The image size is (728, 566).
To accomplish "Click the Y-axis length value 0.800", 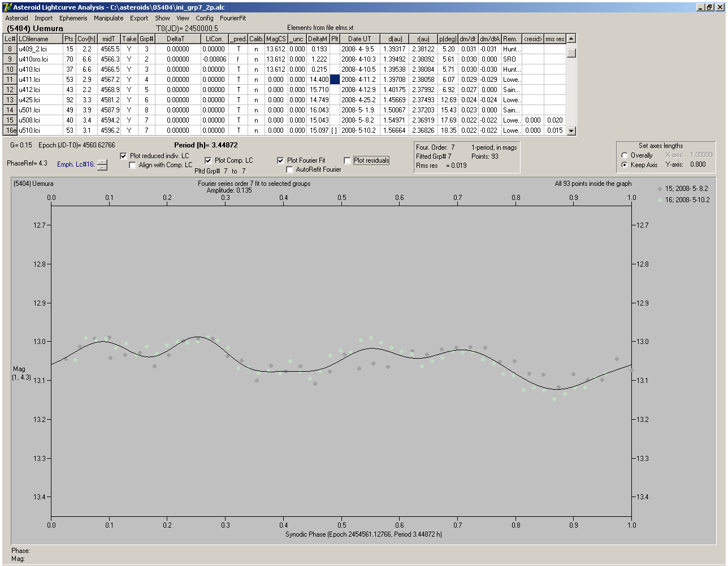I will pyautogui.click(x=698, y=164).
